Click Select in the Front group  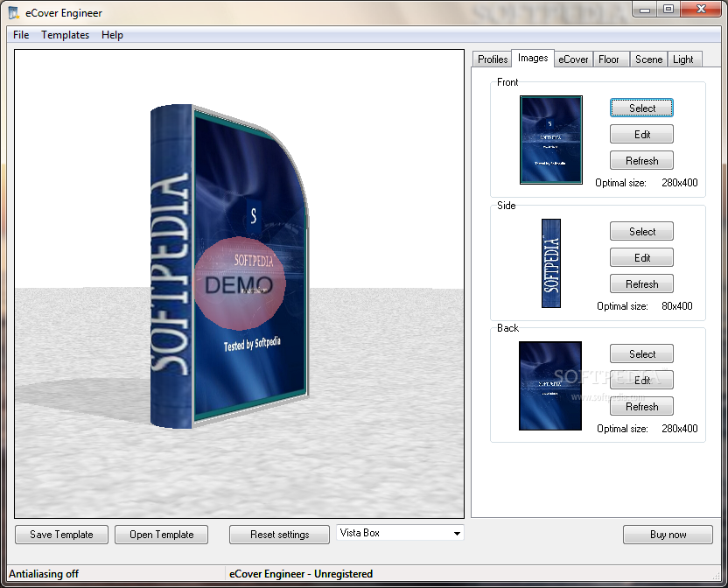point(641,108)
